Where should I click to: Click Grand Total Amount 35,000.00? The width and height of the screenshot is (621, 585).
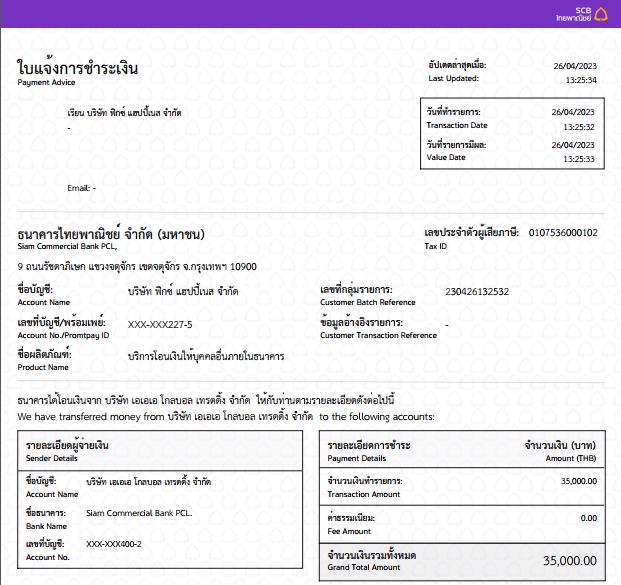(570, 560)
